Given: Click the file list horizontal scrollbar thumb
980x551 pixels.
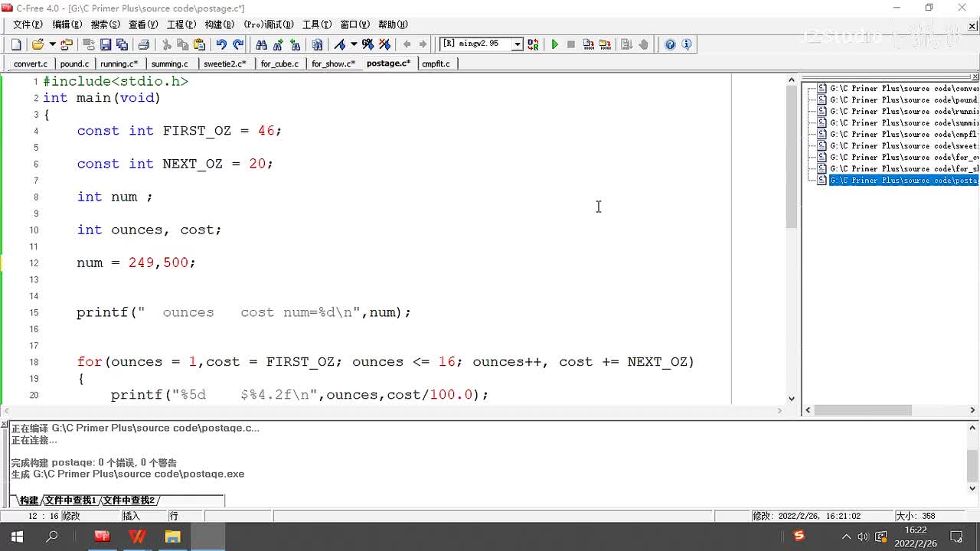Looking at the screenshot, I should click(x=863, y=410).
